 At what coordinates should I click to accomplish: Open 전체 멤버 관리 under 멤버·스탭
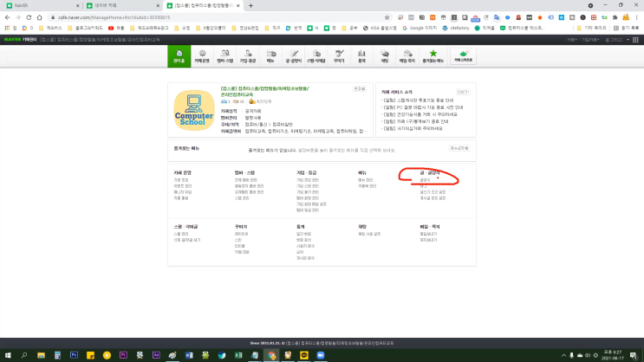click(245, 180)
